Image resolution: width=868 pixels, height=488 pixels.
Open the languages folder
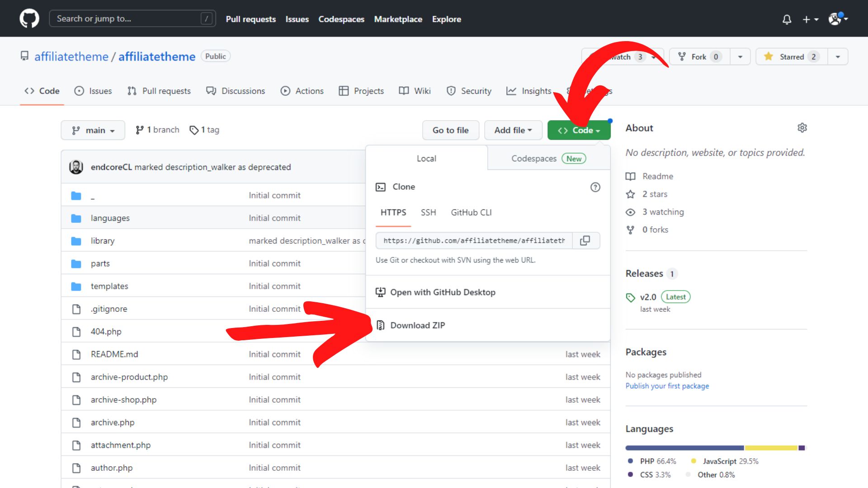click(110, 218)
